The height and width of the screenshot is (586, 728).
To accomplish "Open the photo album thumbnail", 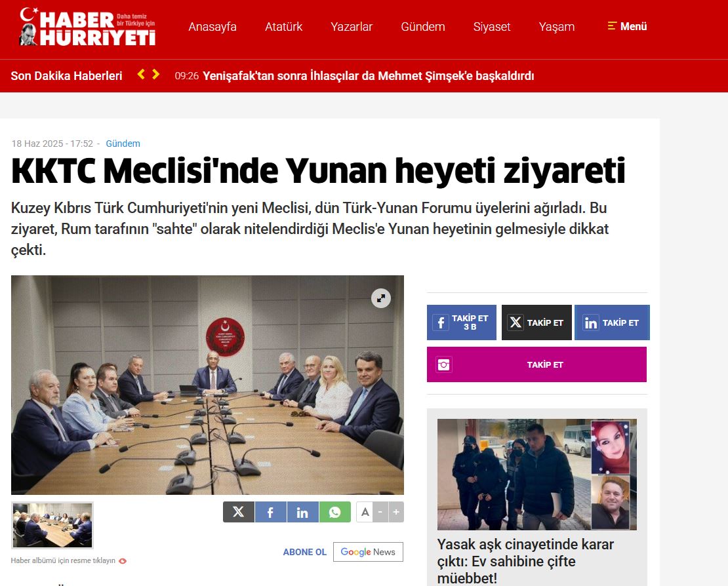I will click(52, 525).
